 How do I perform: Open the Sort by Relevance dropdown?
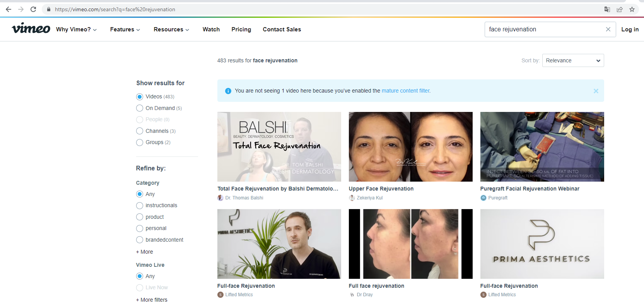573,60
